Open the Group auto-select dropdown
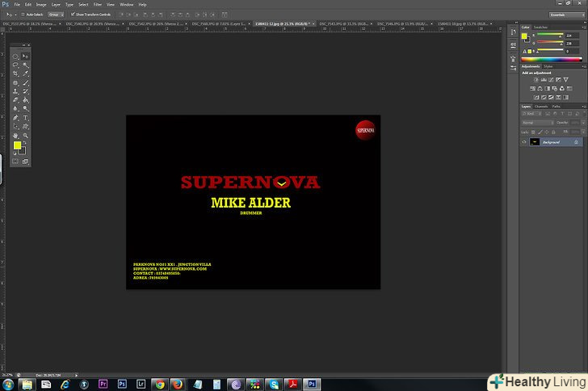Viewport: 588px width, 391px height. click(56, 14)
